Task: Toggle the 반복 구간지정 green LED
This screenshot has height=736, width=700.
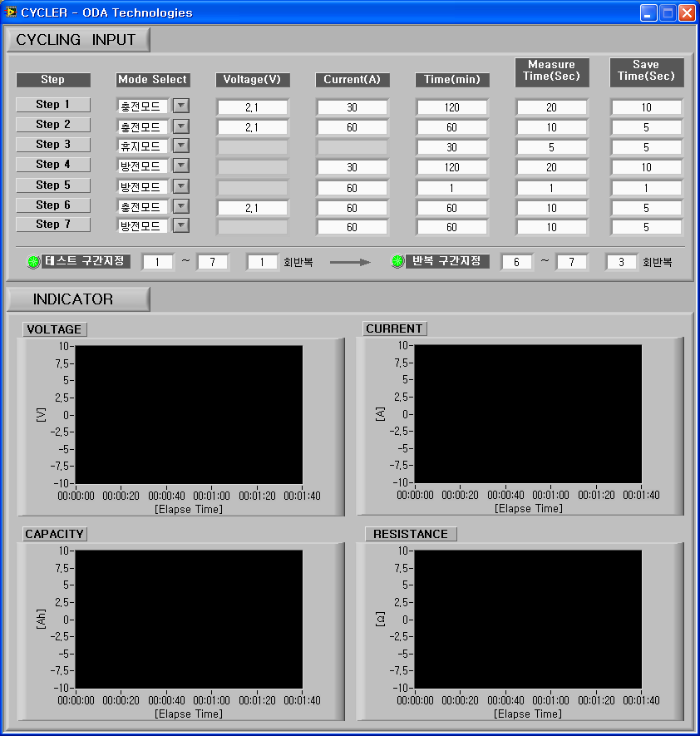Action: coord(397,261)
